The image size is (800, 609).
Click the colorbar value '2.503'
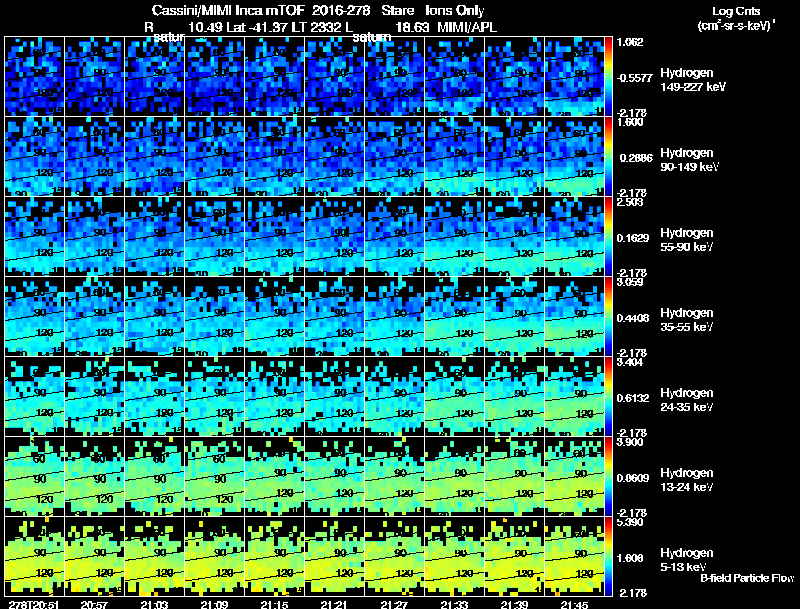coord(630,202)
